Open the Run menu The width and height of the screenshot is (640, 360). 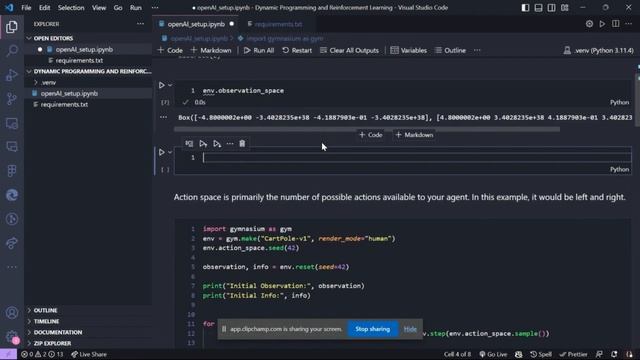click(x=136, y=8)
